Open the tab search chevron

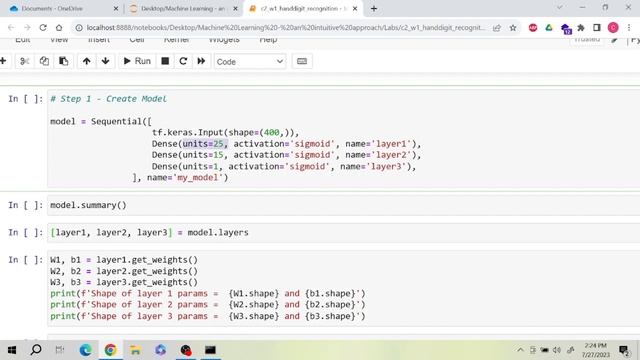pyautogui.click(x=560, y=8)
